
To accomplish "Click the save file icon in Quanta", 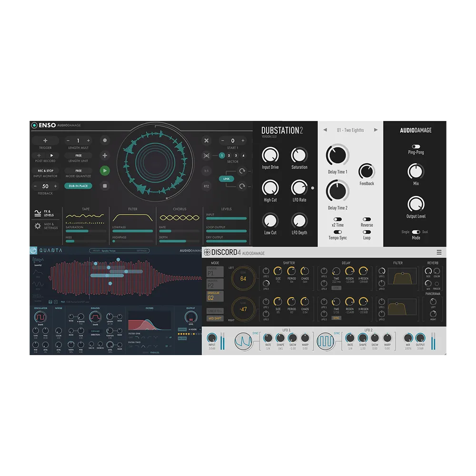I will point(50,302).
